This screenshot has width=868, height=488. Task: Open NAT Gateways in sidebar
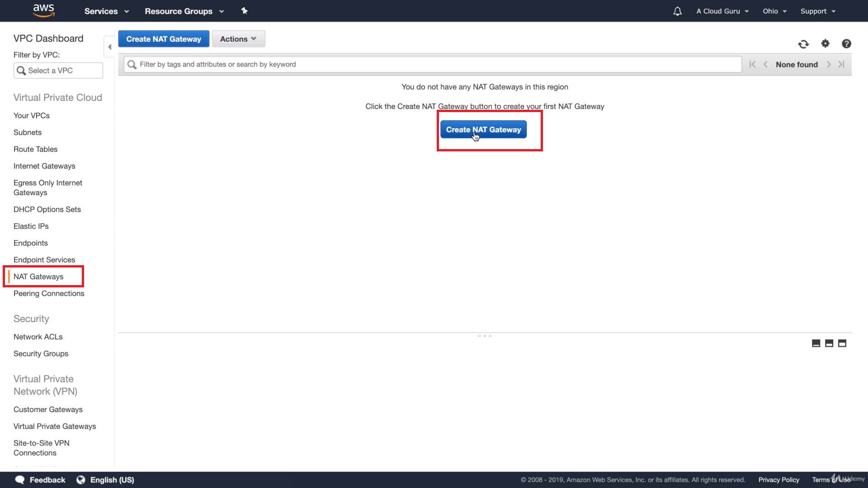coord(38,277)
